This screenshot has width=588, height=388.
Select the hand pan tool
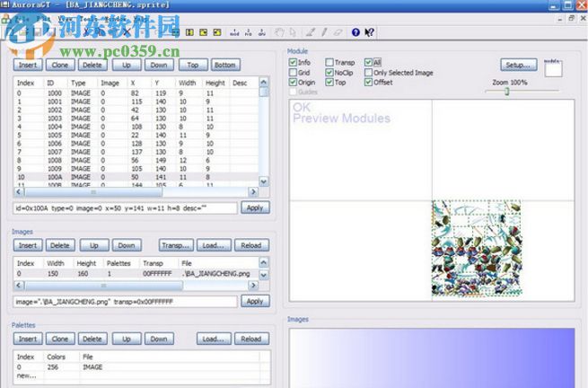tap(279, 32)
